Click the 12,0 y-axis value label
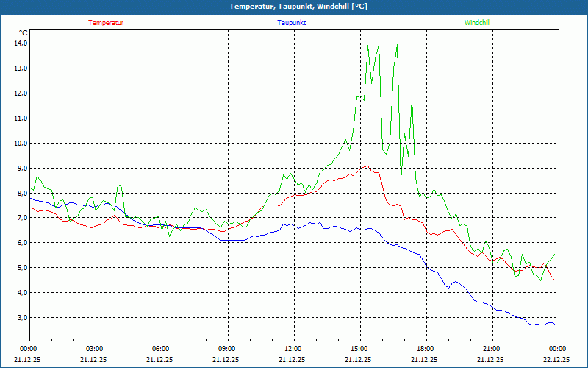The height and width of the screenshot is (368, 588). (20, 93)
